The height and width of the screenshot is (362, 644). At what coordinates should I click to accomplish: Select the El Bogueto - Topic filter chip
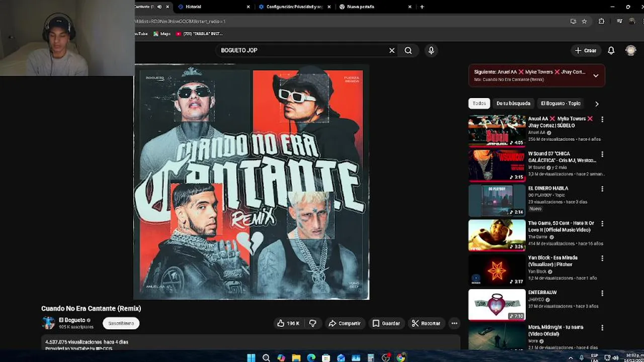560,103
